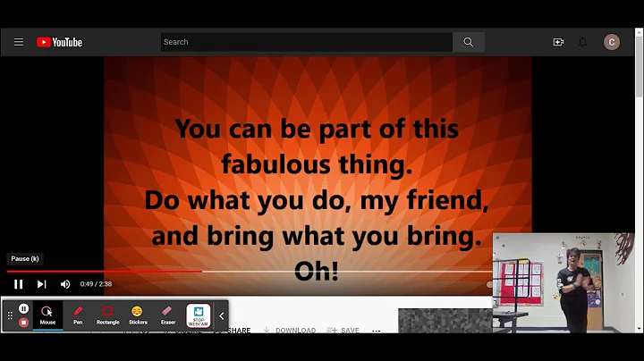
Task: Click Stop Webcam button
Action: (199, 315)
